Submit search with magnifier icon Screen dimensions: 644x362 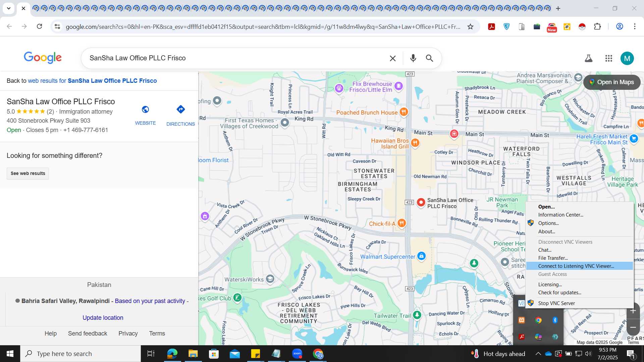pyautogui.click(x=429, y=58)
